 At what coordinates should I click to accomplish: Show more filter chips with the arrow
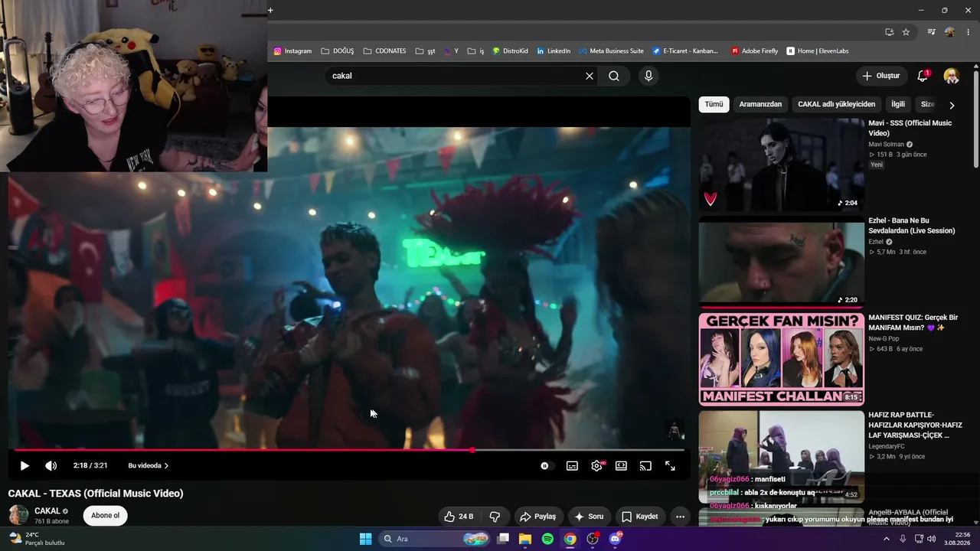coord(952,105)
